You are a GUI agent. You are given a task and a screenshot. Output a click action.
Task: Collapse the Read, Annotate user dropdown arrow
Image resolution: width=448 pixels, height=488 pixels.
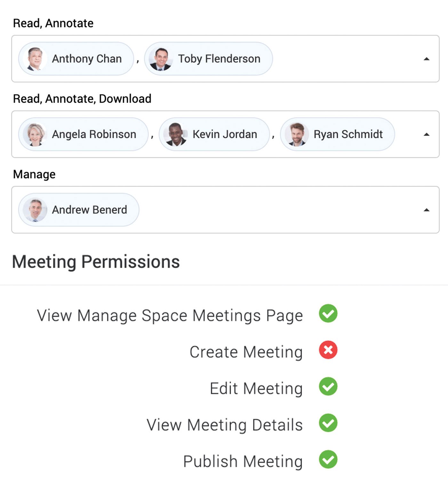[426, 59]
